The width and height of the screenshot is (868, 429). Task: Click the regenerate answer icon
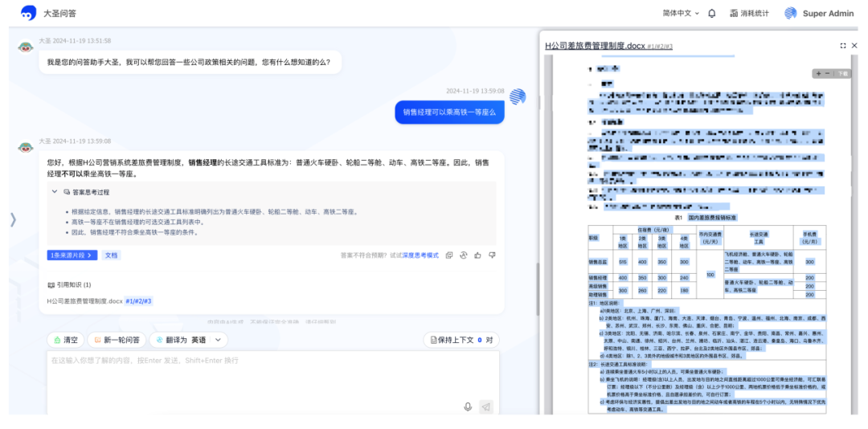click(x=464, y=255)
